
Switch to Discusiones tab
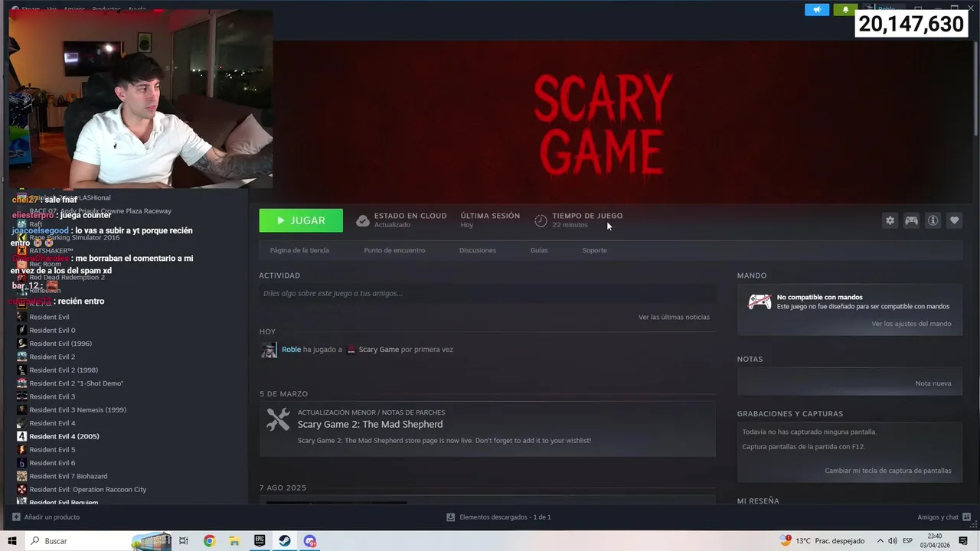click(x=478, y=250)
